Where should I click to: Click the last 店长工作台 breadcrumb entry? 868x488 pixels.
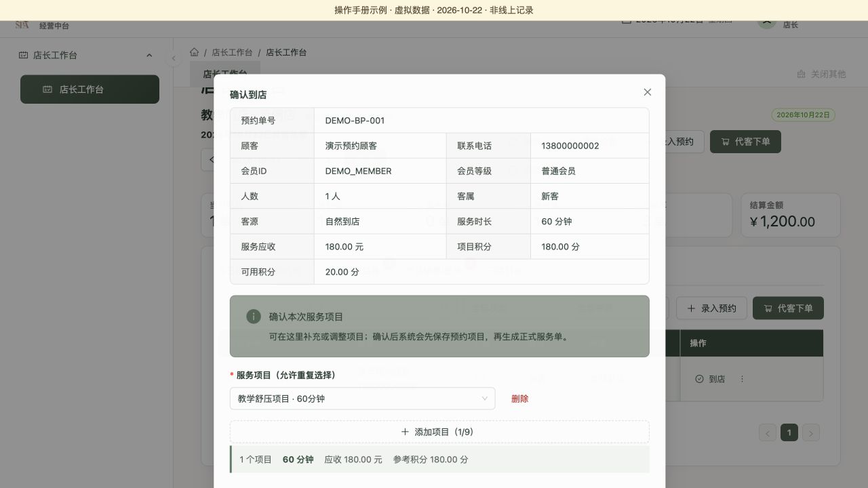(x=286, y=52)
